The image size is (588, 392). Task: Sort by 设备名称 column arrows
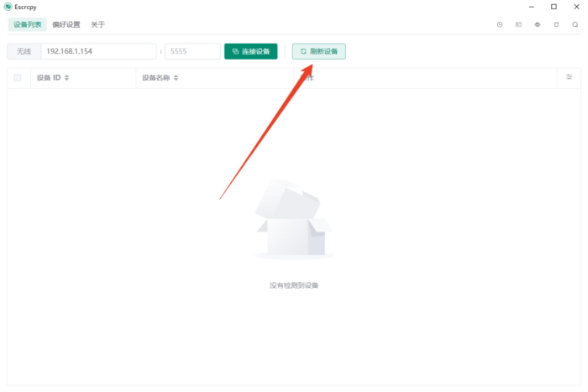[x=176, y=78]
